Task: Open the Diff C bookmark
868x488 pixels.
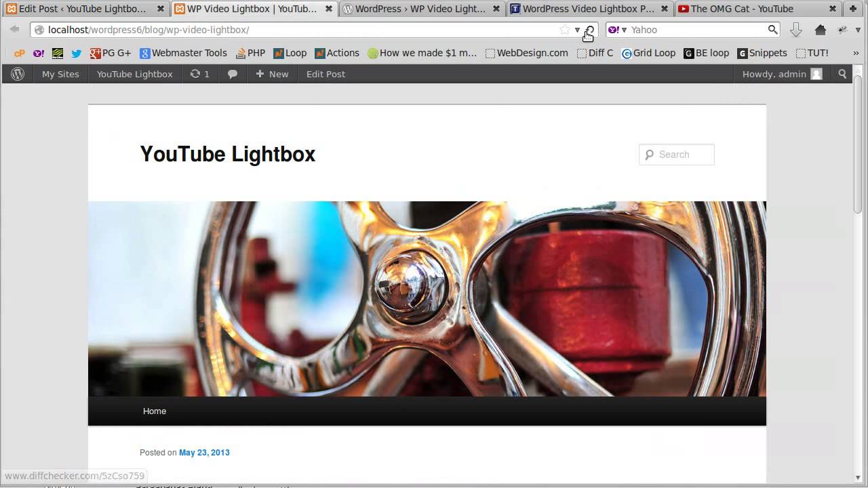Action: click(x=595, y=53)
